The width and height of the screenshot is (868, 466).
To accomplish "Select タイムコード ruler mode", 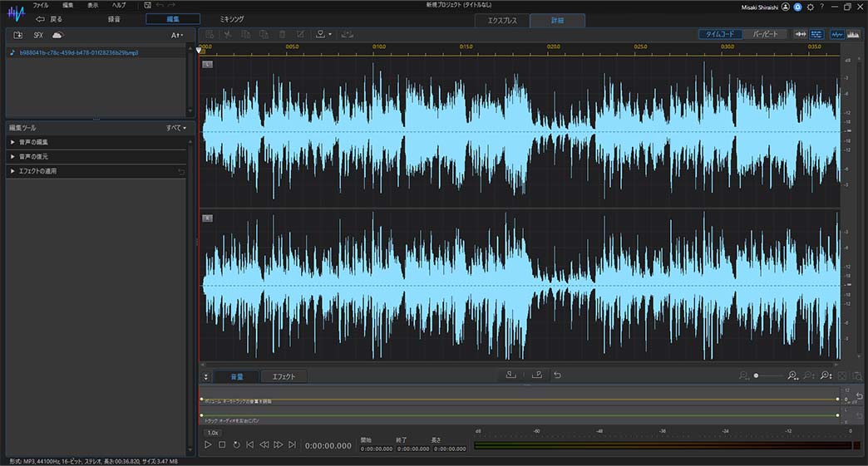I will [720, 34].
